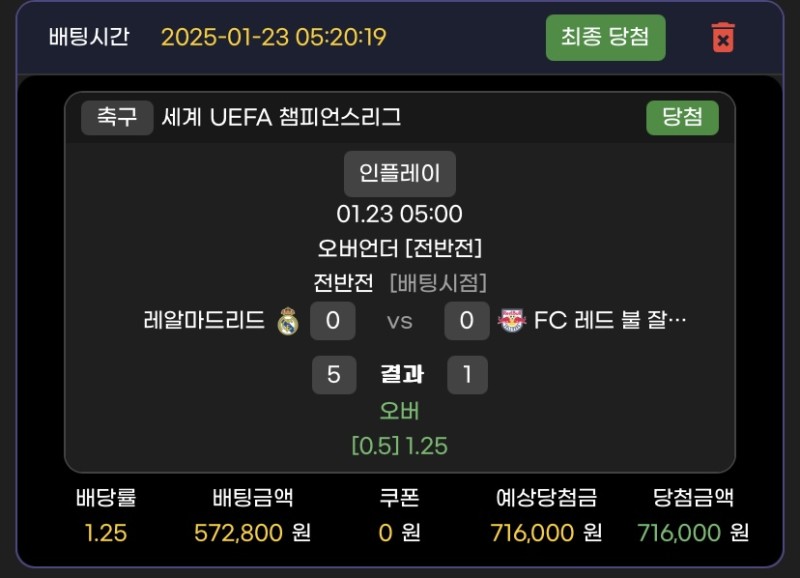Click the truncated FC 레드 불 잘… team name
Image resolution: width=800 pixels, height=578 pixels.
[x=610, y=320]
